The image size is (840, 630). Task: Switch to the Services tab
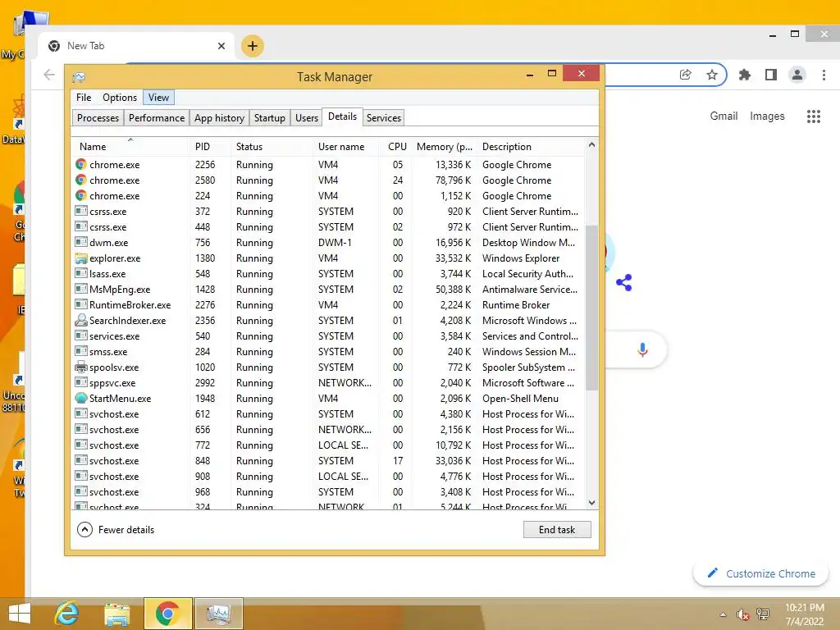pos(384,118)
